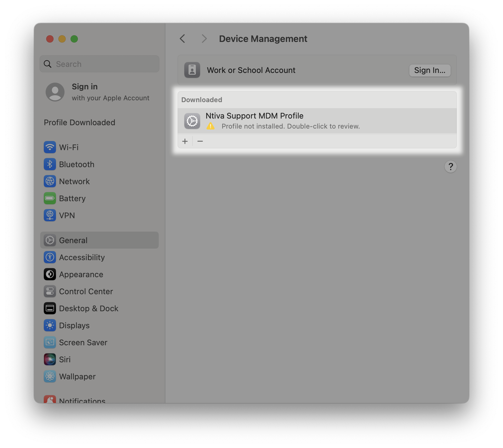Click the Appearance icon

[x=50, y=274]
